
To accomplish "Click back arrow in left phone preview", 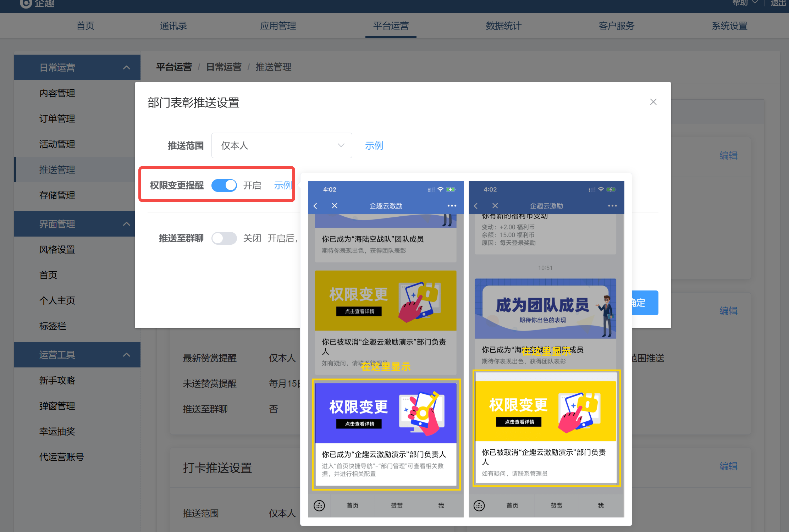I will click(x=315, y=206).
